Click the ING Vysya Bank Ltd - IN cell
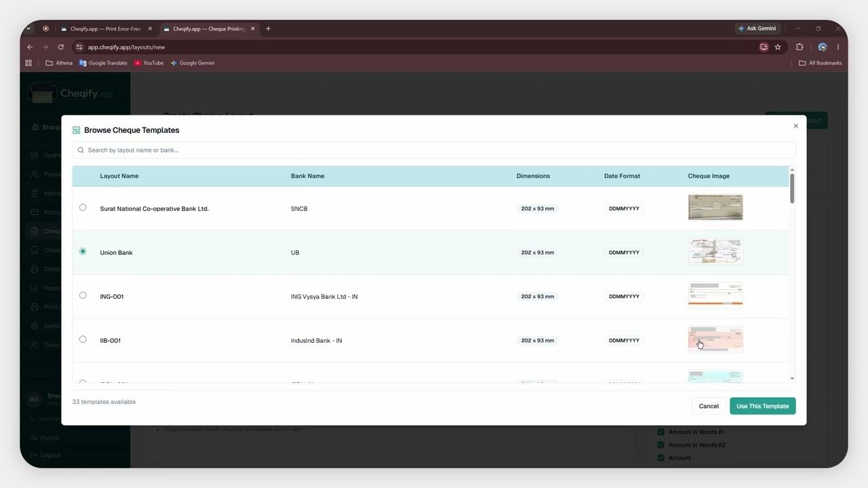 click(x=324, y=297)
